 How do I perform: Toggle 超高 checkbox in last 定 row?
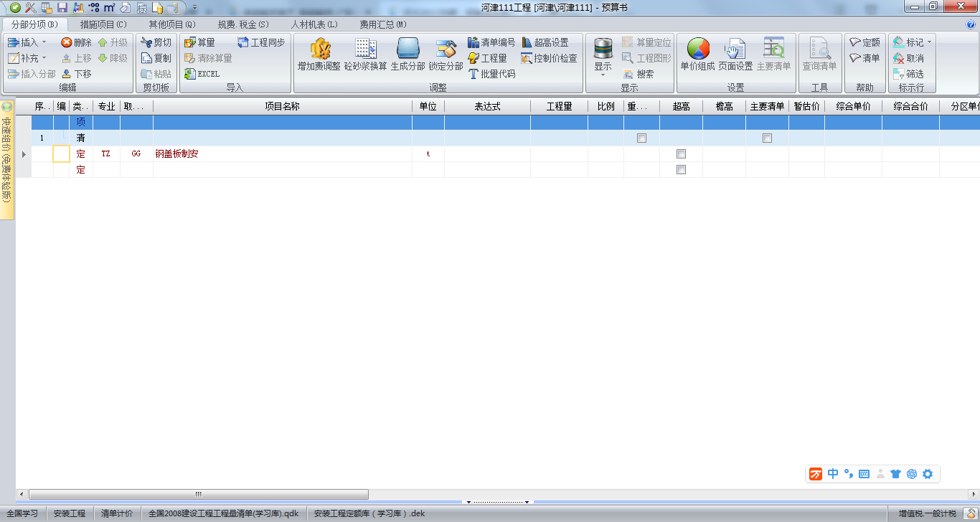(x=681, y=170)
